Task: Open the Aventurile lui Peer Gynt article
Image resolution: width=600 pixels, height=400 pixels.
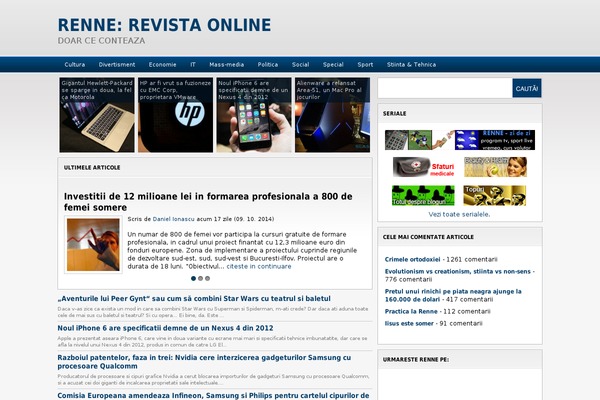Action: point(194,299)
